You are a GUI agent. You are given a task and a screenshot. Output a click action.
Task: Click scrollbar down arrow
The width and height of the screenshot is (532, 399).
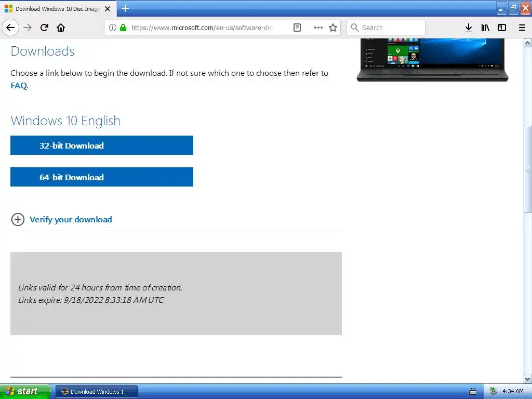tap(528, 379)
